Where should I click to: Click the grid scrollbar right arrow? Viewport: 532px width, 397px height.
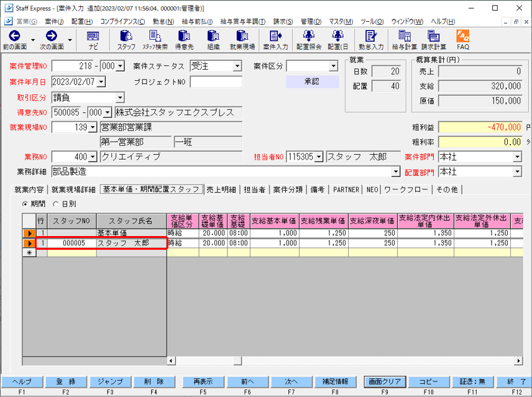tap(518, 361)
